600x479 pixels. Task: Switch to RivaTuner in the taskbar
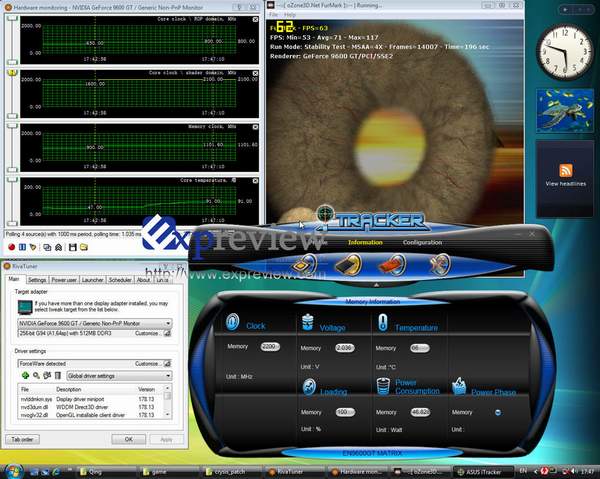coord(292,472)
